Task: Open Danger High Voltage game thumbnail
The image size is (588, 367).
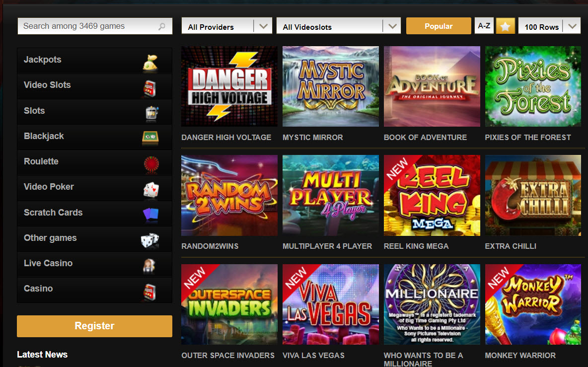Action: click(x=229, y=86)
